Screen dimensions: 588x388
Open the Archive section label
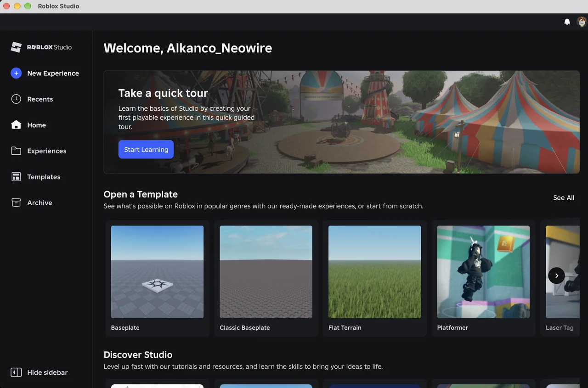pyautogui.click(x=40, y=202)
